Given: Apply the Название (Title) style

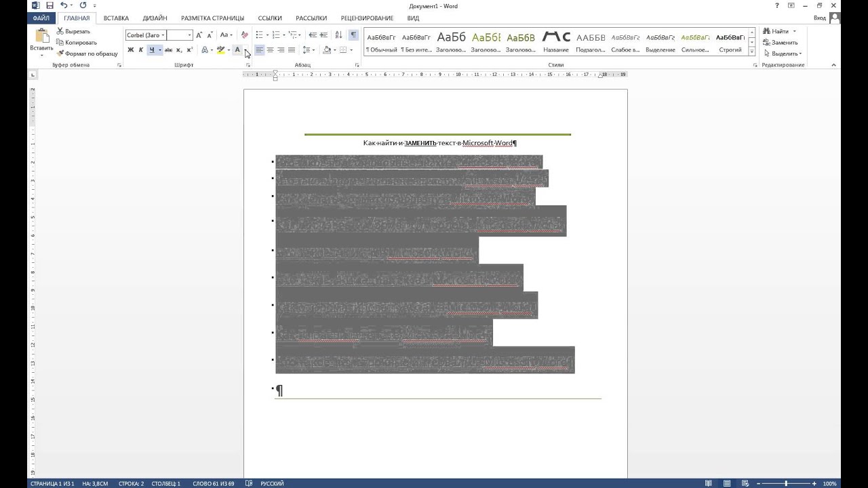Looking at the screenshot, I should click(x=556, y=43).
